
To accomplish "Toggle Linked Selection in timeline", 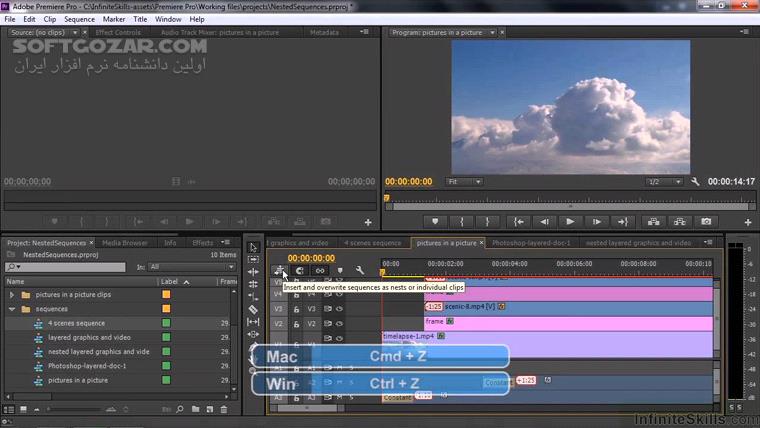I will [319, 270].
